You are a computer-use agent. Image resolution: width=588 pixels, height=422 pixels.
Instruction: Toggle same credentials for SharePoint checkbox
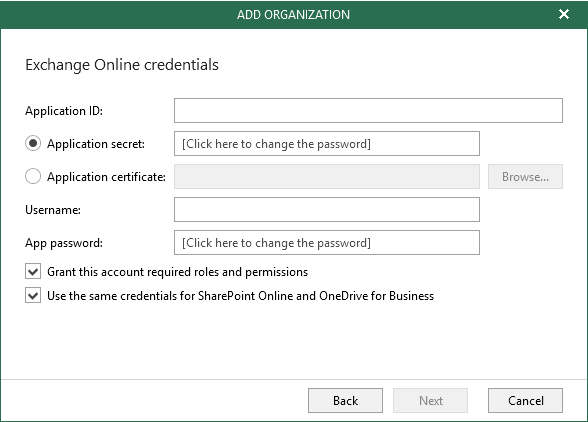click(33, 295)
